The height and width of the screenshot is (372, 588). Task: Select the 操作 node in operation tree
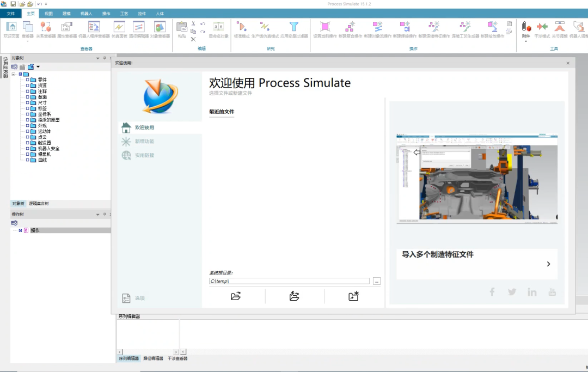click(35, 230)
